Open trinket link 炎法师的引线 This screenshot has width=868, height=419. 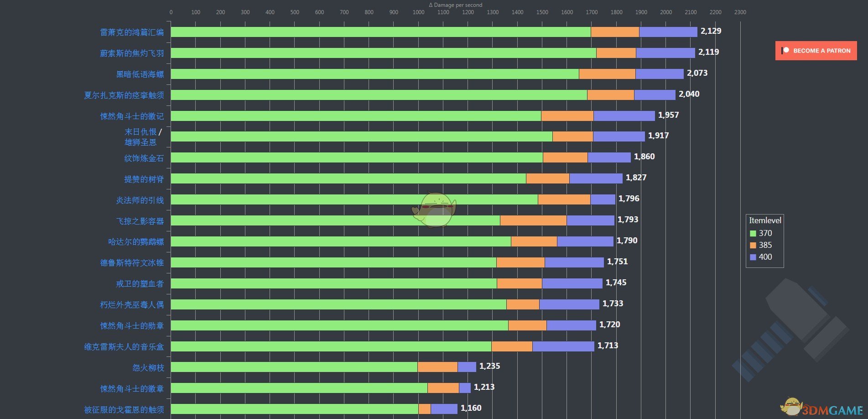coord(140,200)
